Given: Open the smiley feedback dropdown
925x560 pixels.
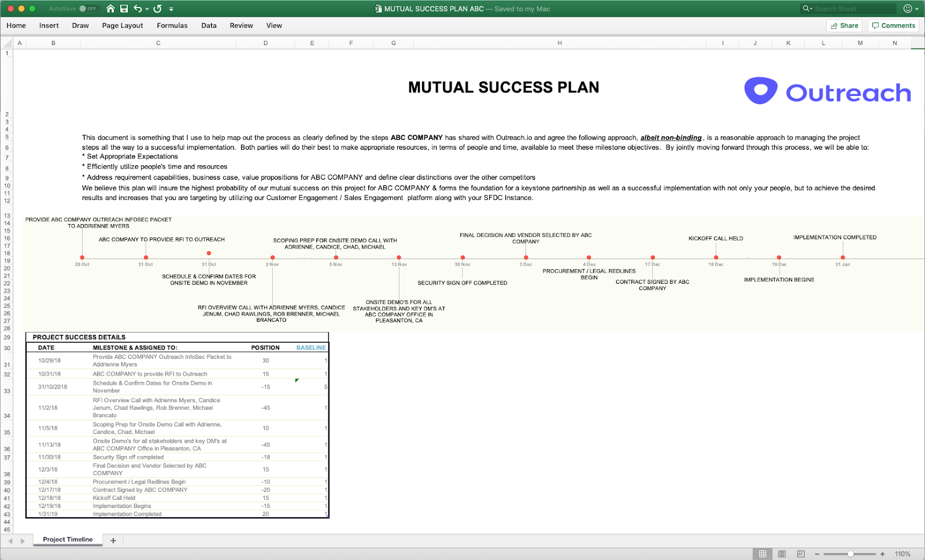Looking at the screenshot, I should pos(911,9).
